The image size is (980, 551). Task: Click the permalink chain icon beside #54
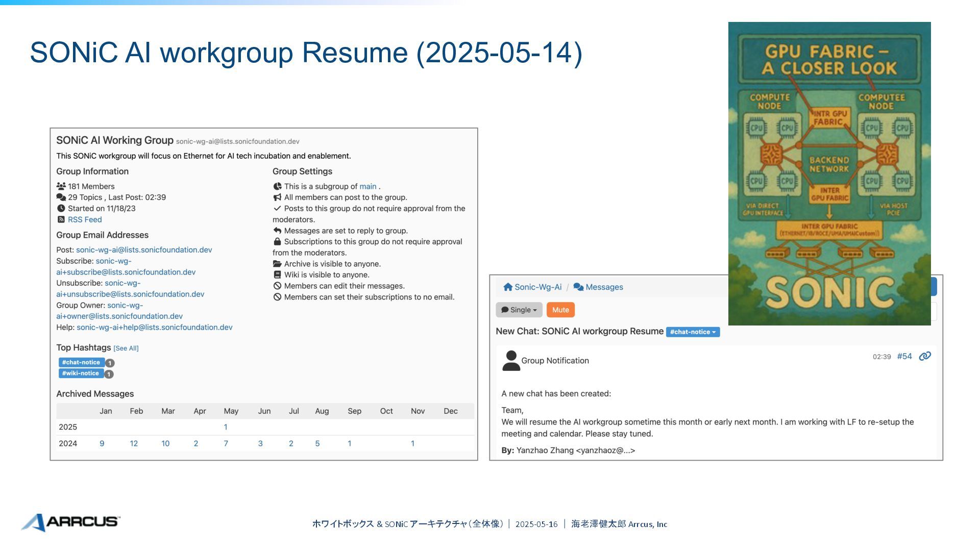(x=925, y=356)
